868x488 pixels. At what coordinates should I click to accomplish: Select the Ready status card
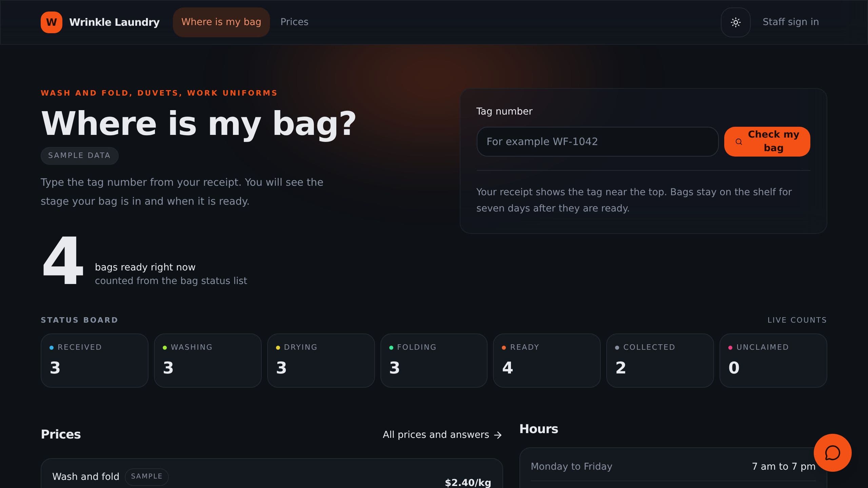(547, 361)
